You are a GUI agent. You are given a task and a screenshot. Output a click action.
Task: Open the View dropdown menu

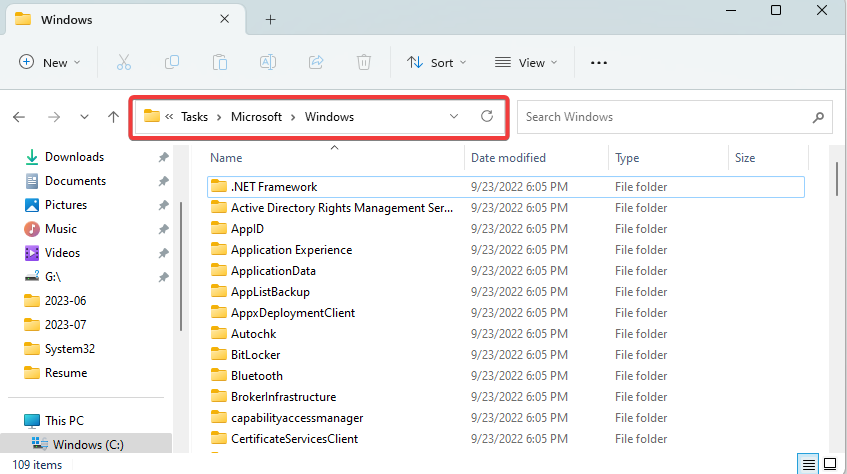526,63
